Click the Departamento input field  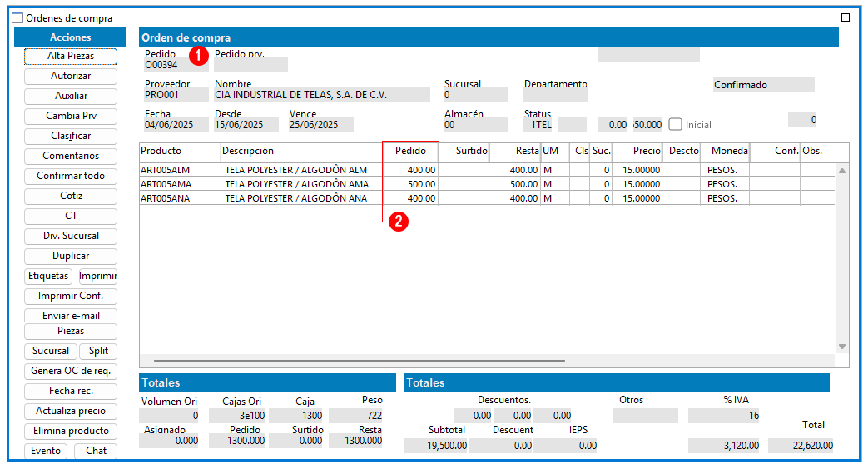point(556,95)
